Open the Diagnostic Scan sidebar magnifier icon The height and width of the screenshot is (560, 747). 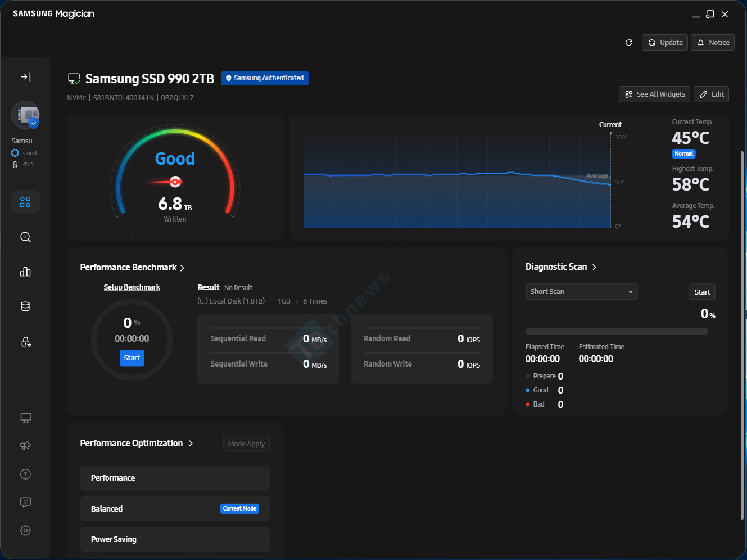click(25, 237)
